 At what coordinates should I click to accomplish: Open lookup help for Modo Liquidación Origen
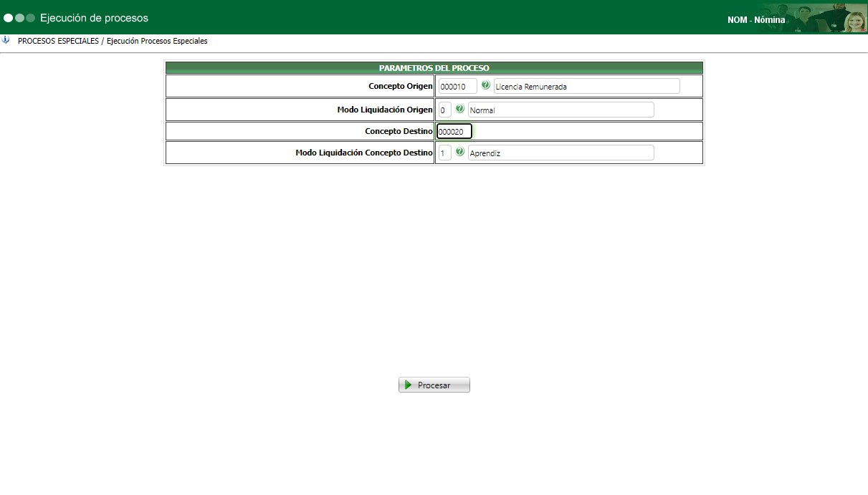tap(460, 109)
